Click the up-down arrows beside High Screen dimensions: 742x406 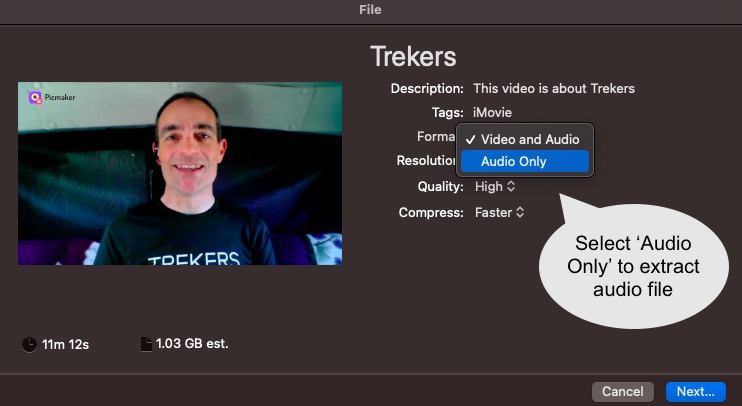(511, 186)
